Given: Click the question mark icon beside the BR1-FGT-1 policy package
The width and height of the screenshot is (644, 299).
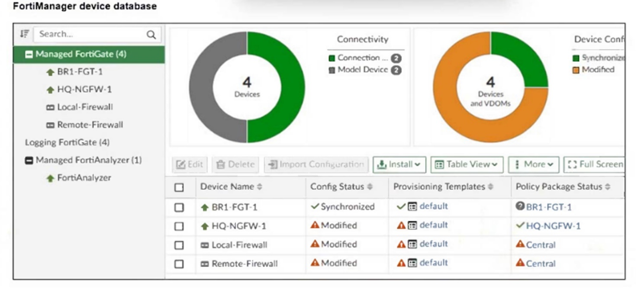Looking at the screenshot, I should (x=520, y=206).
